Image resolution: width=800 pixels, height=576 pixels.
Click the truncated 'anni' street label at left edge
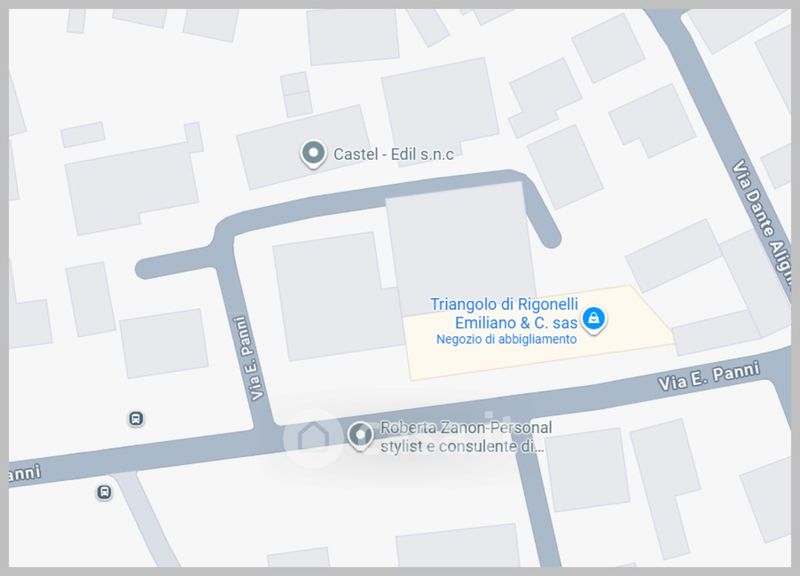[24, 473]
